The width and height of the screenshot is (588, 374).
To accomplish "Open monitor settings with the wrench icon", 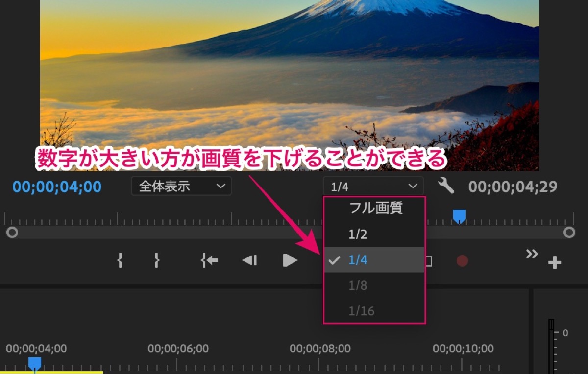I will 446,186.
